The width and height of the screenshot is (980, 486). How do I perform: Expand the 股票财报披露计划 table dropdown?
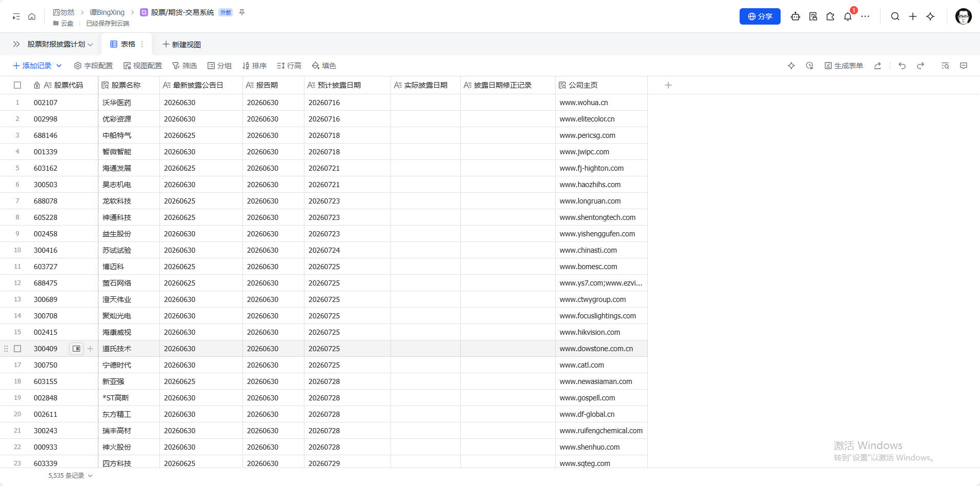[90, 45]
